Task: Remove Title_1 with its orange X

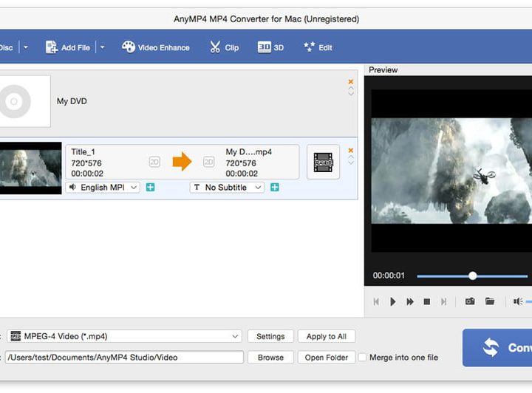Action: (351, 150)
